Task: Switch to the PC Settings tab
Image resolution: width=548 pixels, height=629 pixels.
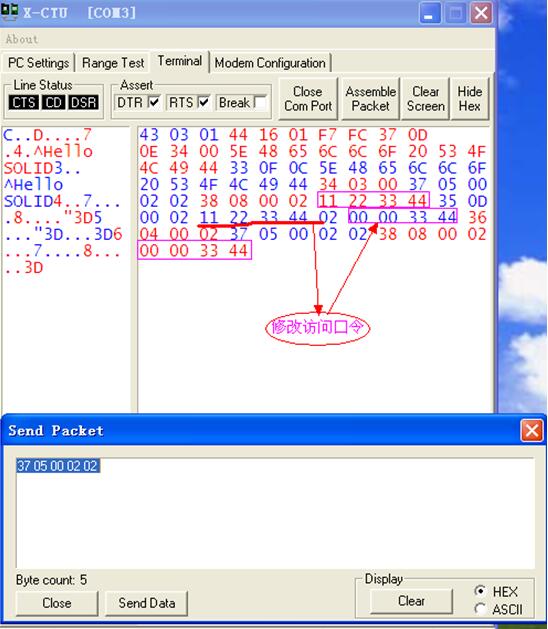Action: [39, 63]
